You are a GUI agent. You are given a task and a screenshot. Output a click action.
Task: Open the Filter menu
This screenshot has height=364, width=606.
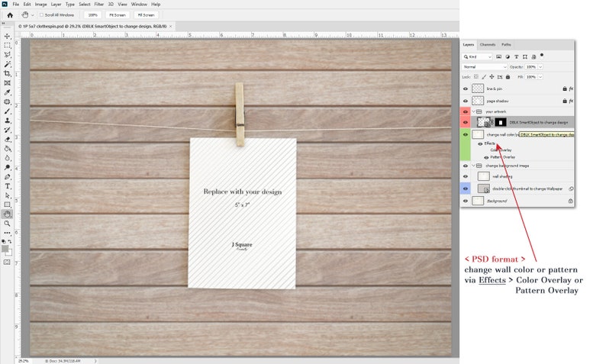[x=99, y=5]
